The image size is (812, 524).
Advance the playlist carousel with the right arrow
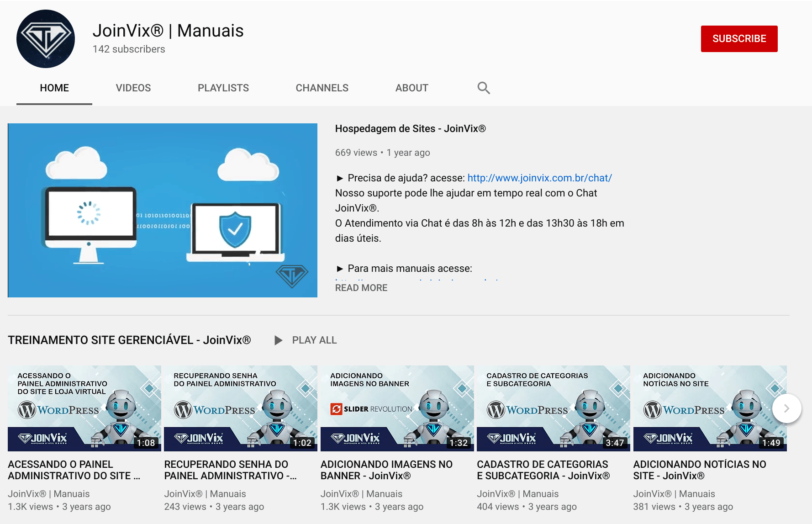[786, 408]
